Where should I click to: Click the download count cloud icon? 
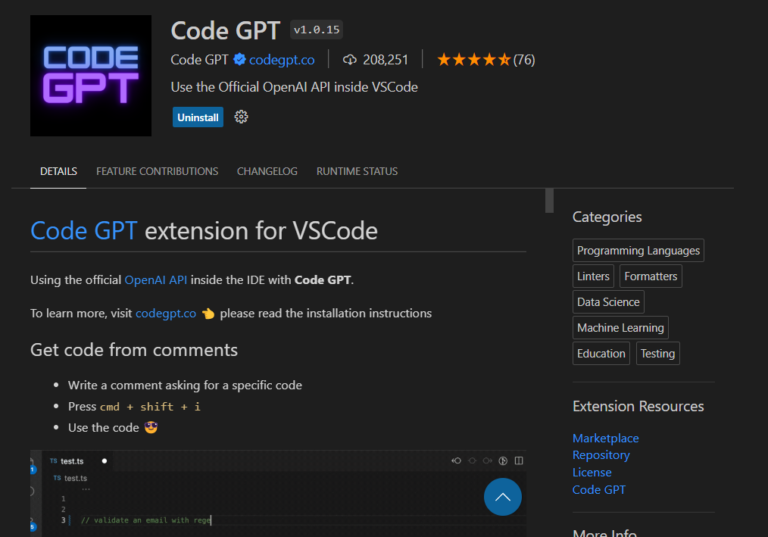[x=350, y=60]
